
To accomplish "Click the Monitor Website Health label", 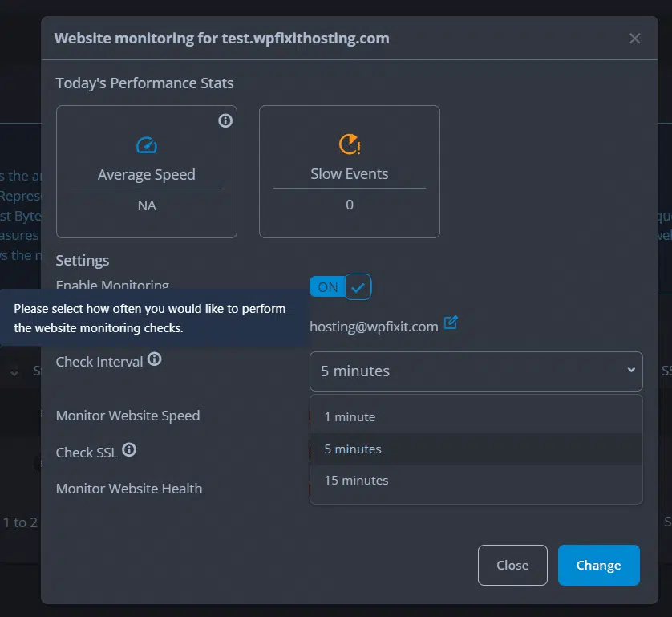I will point(129,489).
